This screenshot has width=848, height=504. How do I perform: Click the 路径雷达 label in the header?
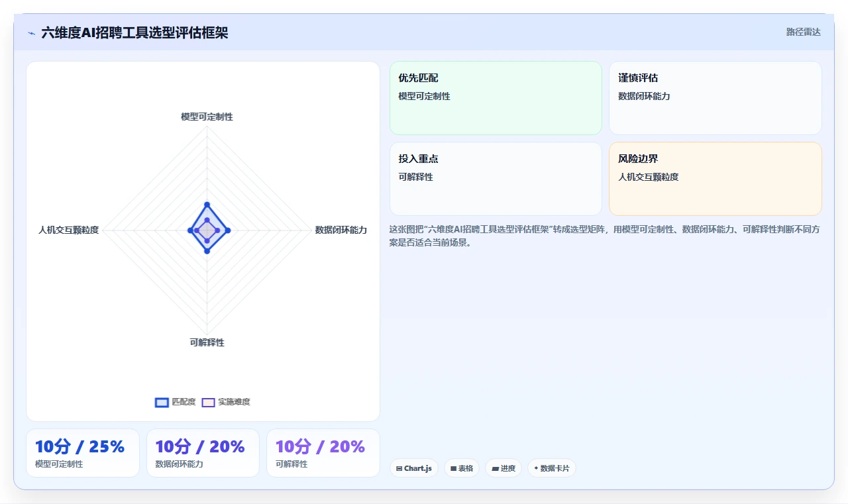click(x=803, y=32)
